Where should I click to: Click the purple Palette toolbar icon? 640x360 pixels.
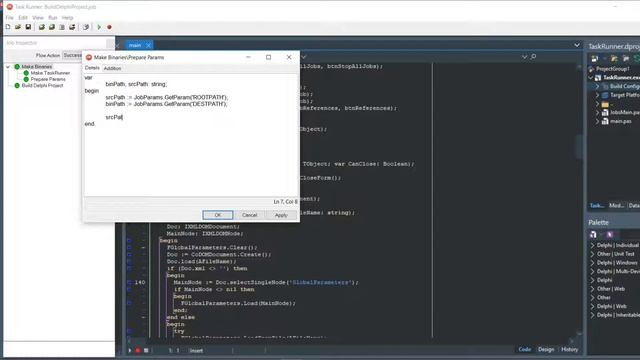[x=610, y=234]
